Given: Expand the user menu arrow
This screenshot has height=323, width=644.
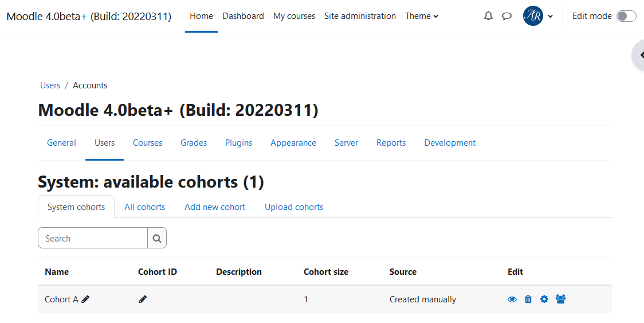Looking at the screenshot, I should pos(551,17).
